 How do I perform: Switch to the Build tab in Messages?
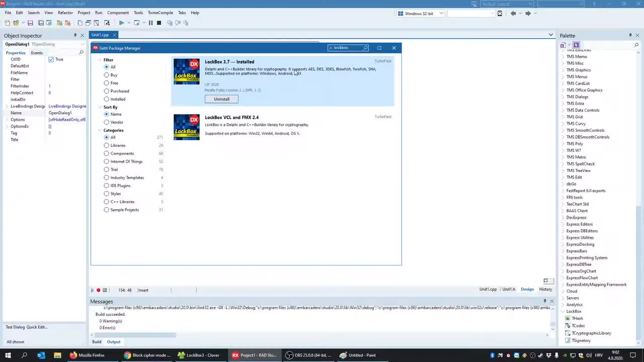(x=97, y=342)
